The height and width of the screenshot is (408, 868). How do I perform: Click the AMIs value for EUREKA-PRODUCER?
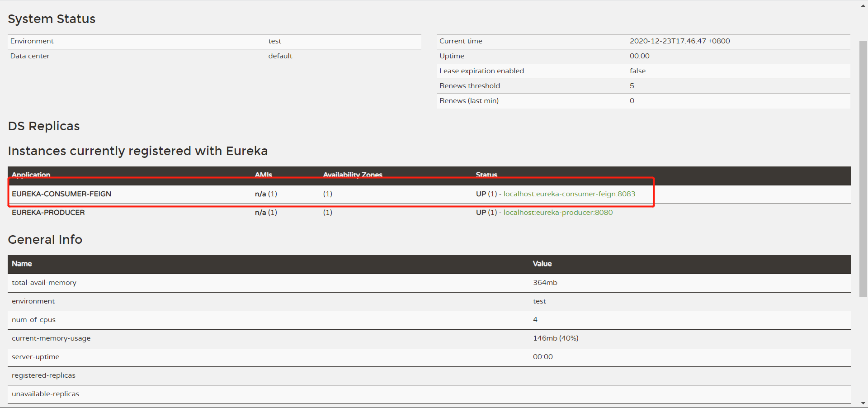266,212
